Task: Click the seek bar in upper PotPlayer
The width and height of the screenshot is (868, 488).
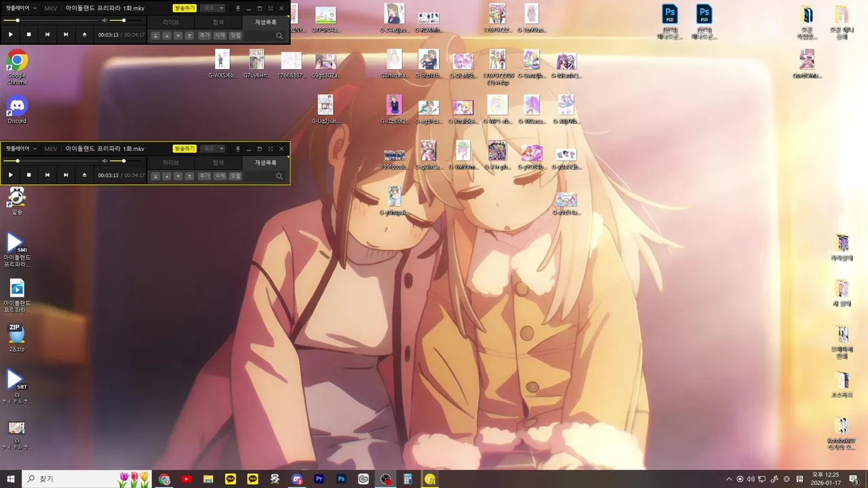Action: tap(50, 20)
